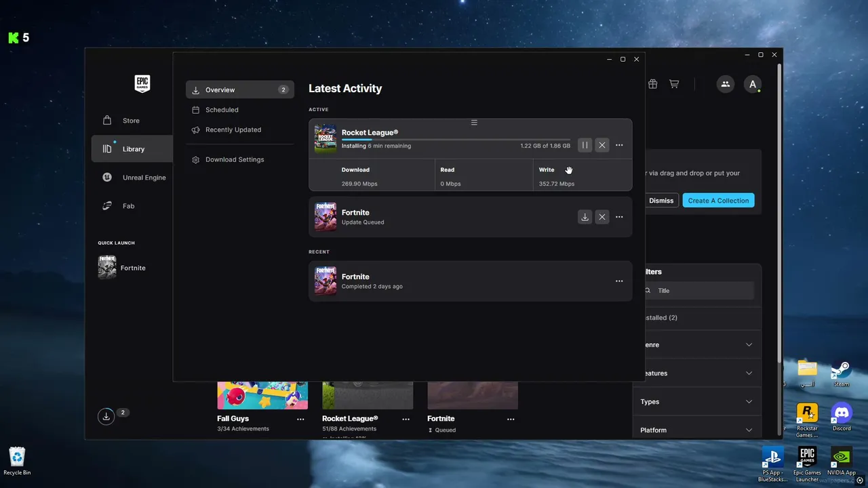The width and height of the screenshot is (868, 488).
Task: Open more options for the Rocket League download
Action: [x=619, y=145]
